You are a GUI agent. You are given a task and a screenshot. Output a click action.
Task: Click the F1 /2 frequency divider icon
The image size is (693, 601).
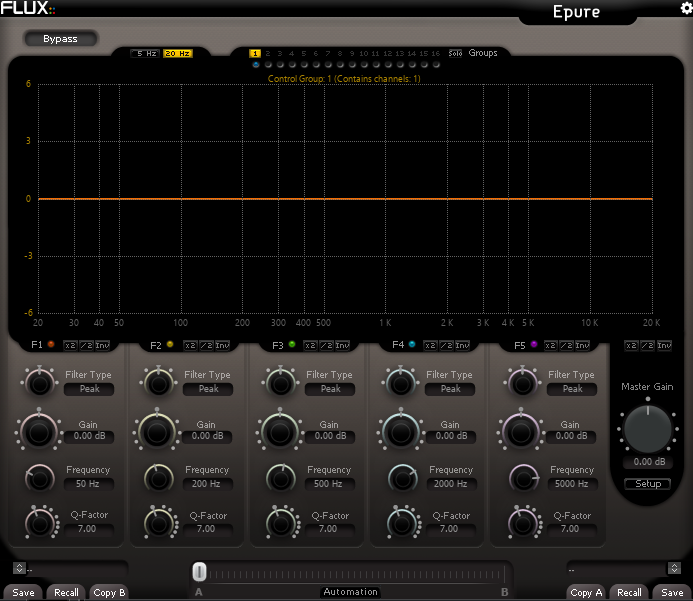[x=86, y=345]
